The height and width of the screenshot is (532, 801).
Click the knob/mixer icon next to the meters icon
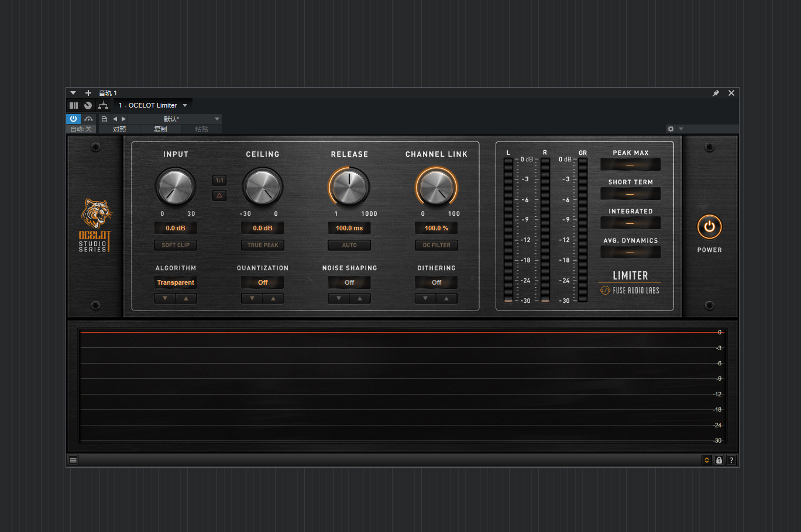88,105
